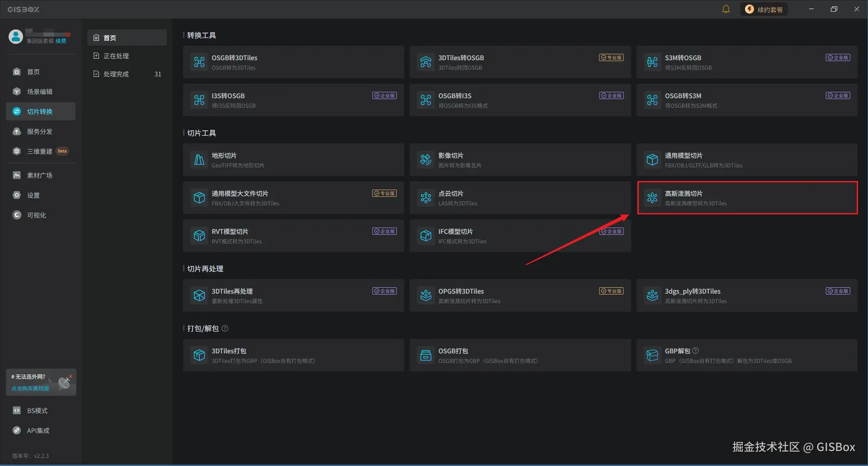868x466 pixels.
Task: Close the 无法连外网 promo banner
Action: pos(71,376)
